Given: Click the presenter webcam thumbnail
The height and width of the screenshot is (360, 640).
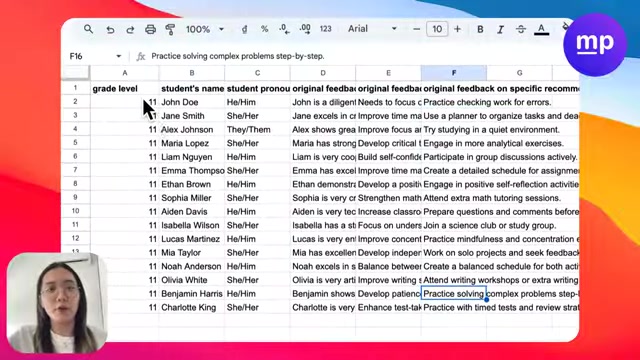Looking at the screenshot, I should pos(57,302).
